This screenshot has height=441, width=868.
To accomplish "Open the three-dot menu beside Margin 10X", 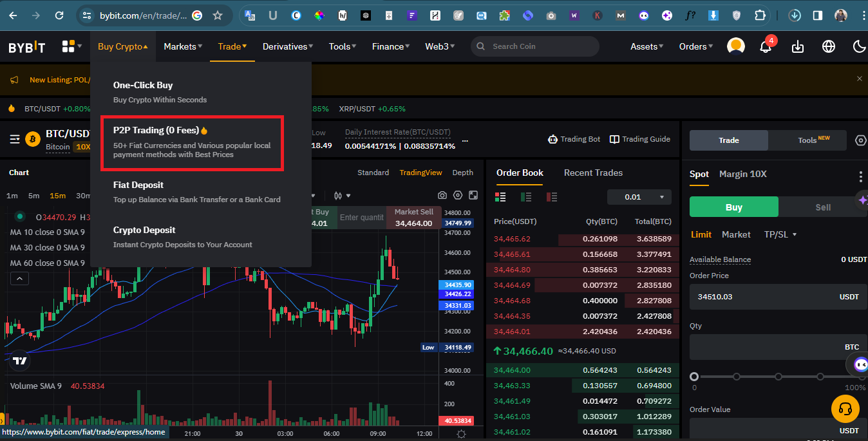I will click(861, 176).
